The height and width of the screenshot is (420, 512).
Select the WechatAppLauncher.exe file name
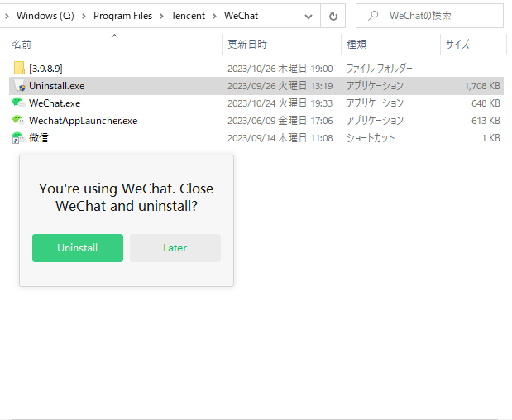tap(84, 121)
